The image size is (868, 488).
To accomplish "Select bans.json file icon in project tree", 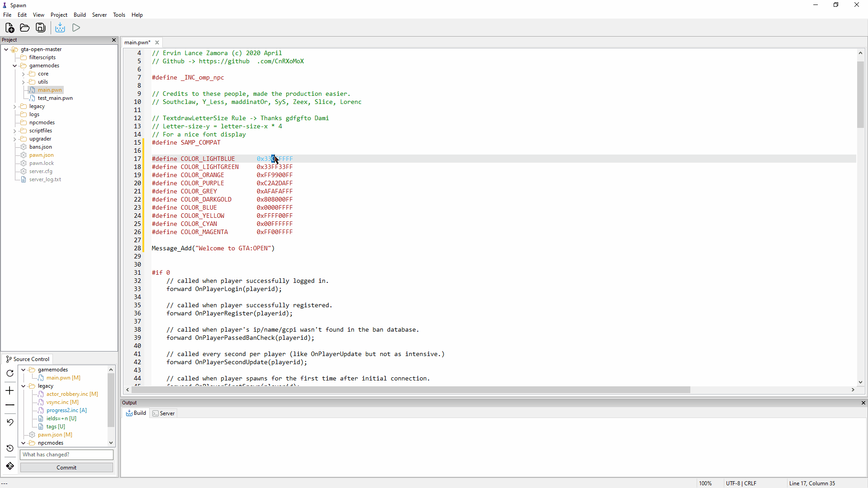I will click(x=24, y=147).
